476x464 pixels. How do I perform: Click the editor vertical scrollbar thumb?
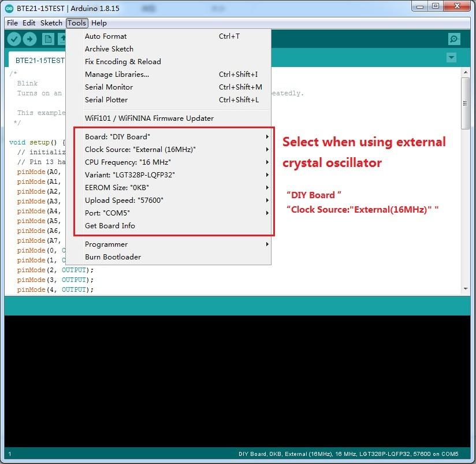465,103
